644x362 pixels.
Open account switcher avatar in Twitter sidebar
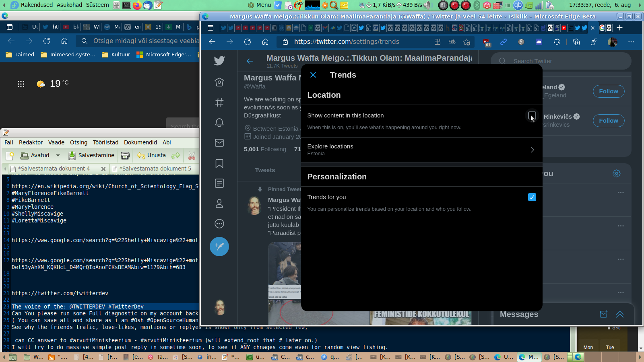tap(219, 307)
